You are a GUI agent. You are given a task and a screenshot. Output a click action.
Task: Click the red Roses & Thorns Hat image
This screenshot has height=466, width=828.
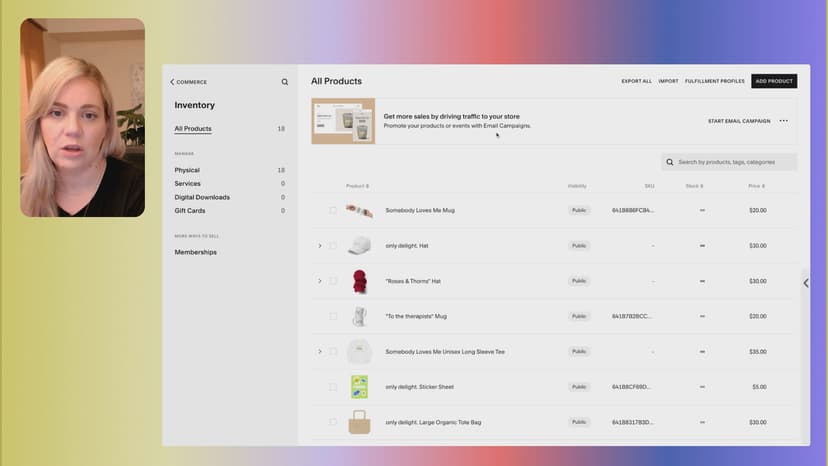[x=359, y=281]
